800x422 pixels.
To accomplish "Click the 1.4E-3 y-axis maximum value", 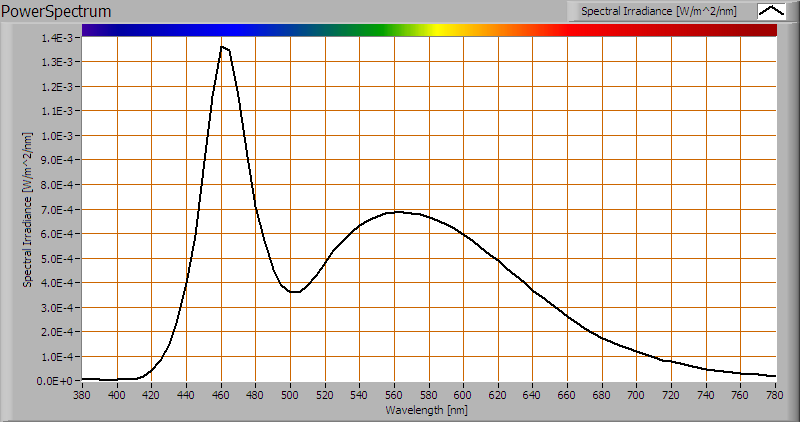I will pyautogui.click(x=56, y=38).
